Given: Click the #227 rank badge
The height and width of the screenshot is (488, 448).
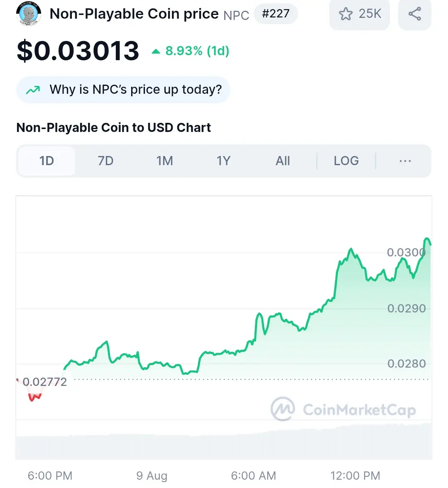Looking at the screenshot, I should point(276,14).
